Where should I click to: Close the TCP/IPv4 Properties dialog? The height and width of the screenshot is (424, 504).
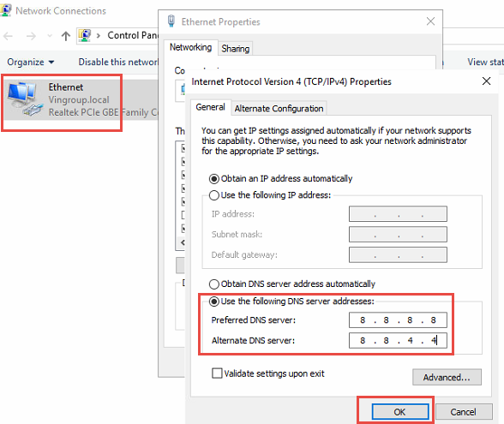click(486, 81)
